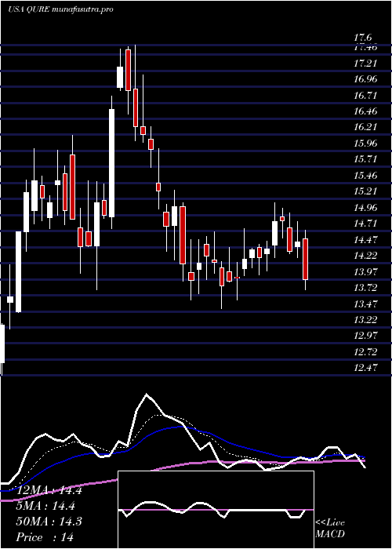Click the 16.21 price axis label

pyautogui.click(x=365, y=127)
